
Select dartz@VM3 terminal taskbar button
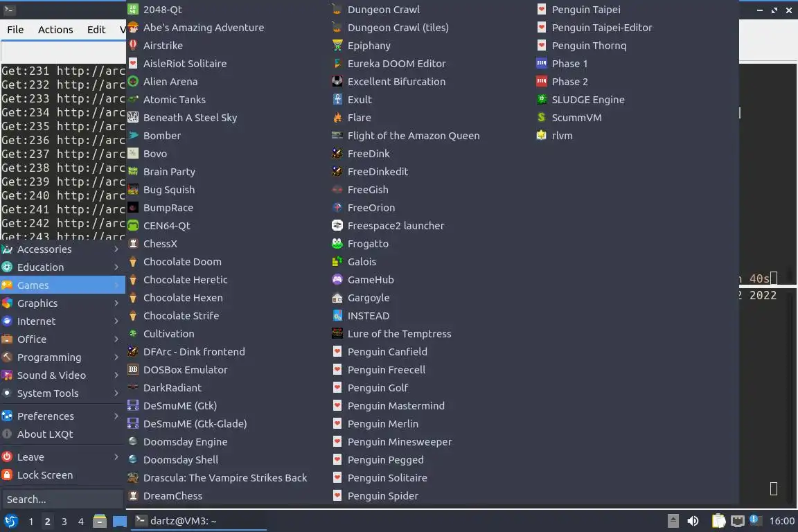pos(199,521)
